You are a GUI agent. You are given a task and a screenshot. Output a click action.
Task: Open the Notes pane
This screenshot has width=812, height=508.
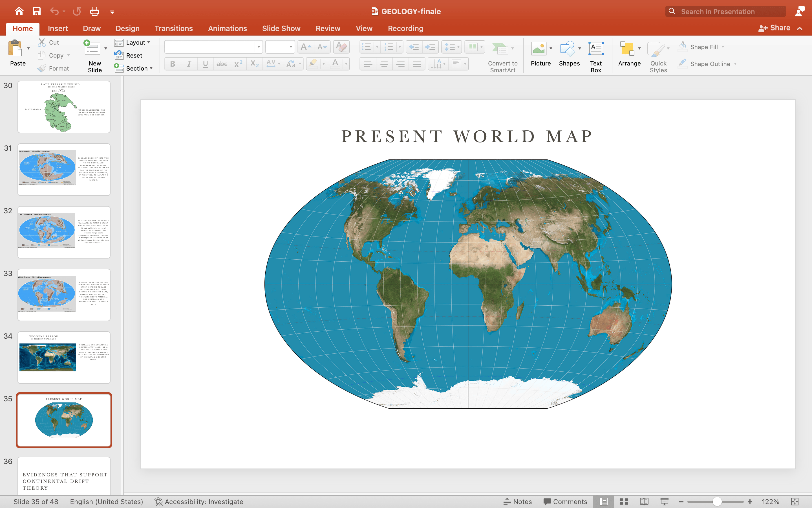point(517,501)
